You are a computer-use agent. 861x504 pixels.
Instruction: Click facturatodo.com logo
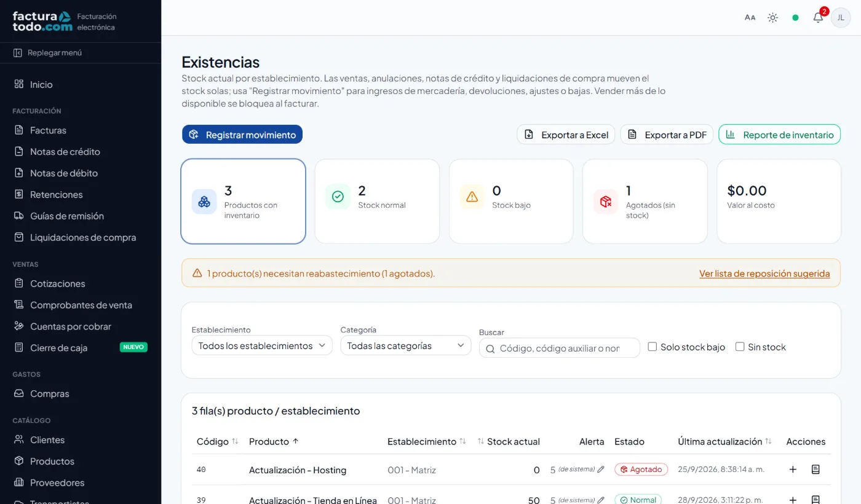[42, 22]
